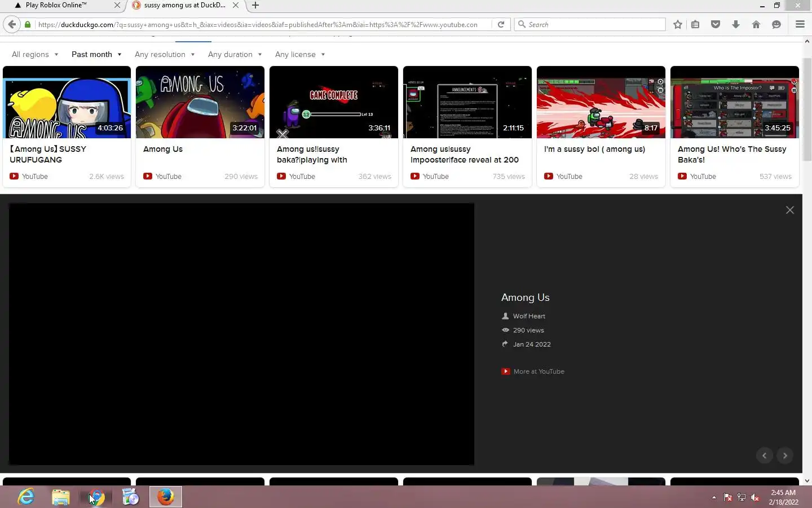This screenshot has height=508, width=812.
Task: Click the 2:45 AM taskbar clock
Action: coord(783,493)
